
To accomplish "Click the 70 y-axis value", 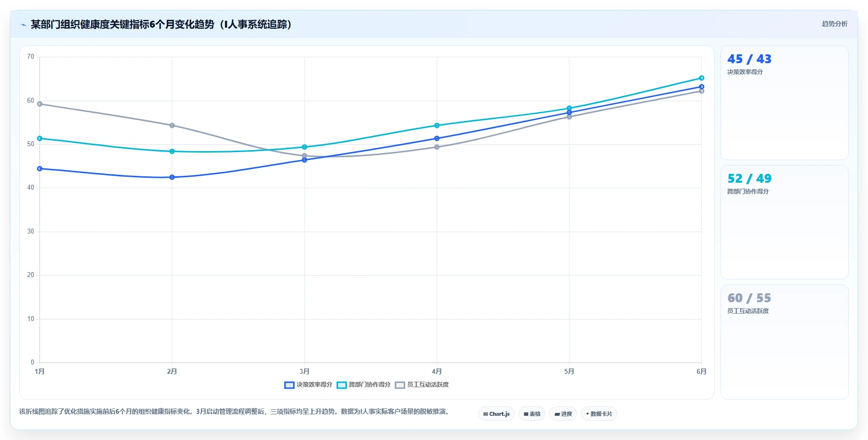I will (31, 57).
